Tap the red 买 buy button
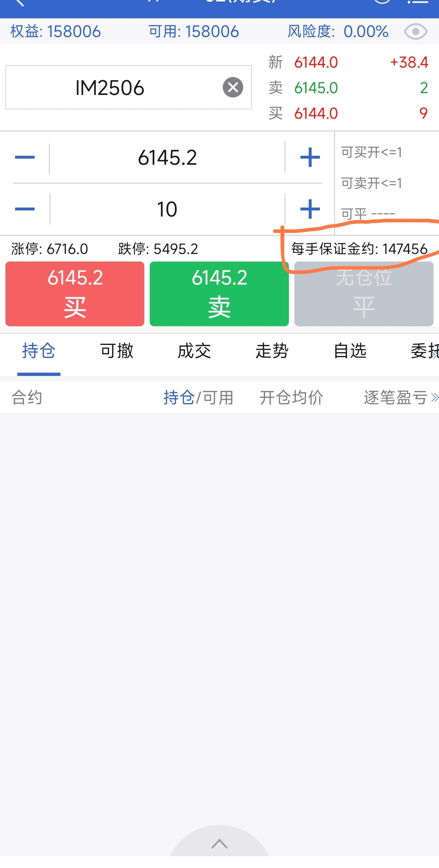Screen dimensions: 439x868 75,294
